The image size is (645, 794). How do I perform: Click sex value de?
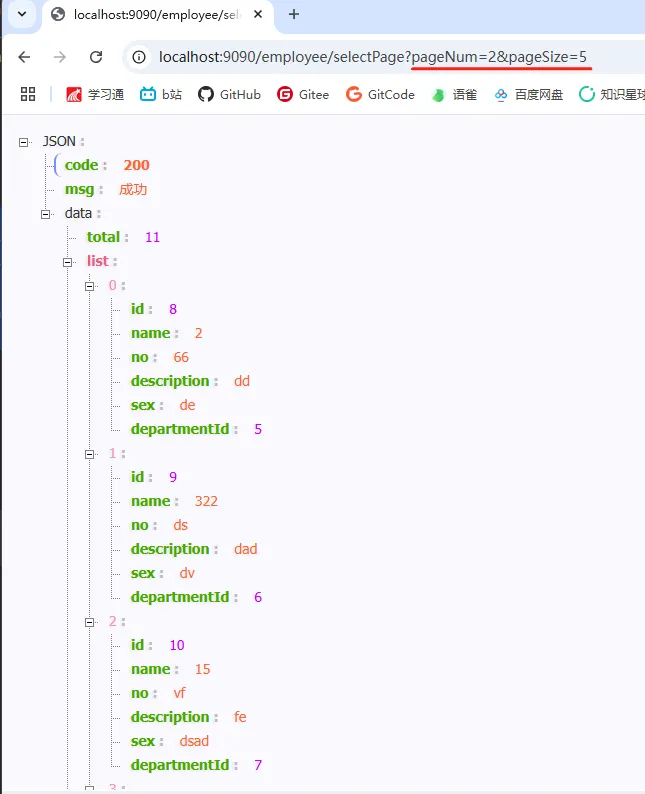click(x=187, y=405)
